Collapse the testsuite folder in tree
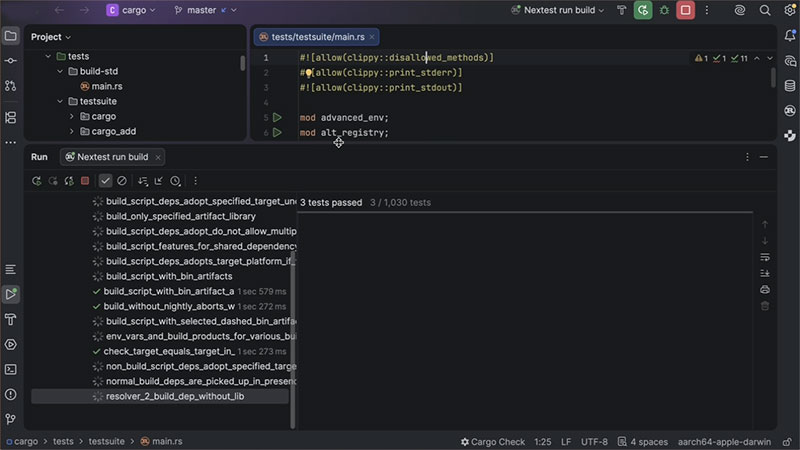The width and height of the screenshot is (800, 450). pyautogui.click(x=59, y=101)
